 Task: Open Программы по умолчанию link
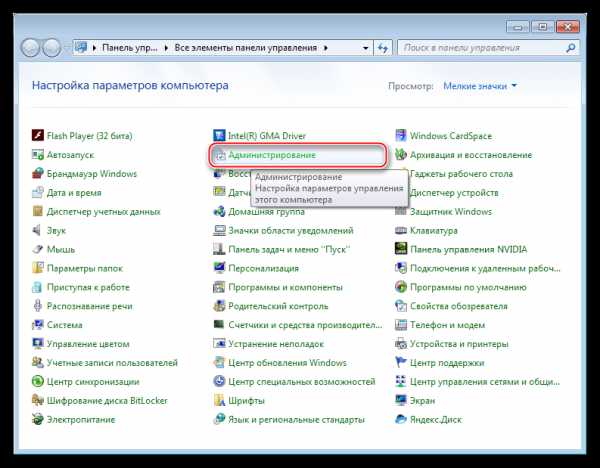coord(468,287)
